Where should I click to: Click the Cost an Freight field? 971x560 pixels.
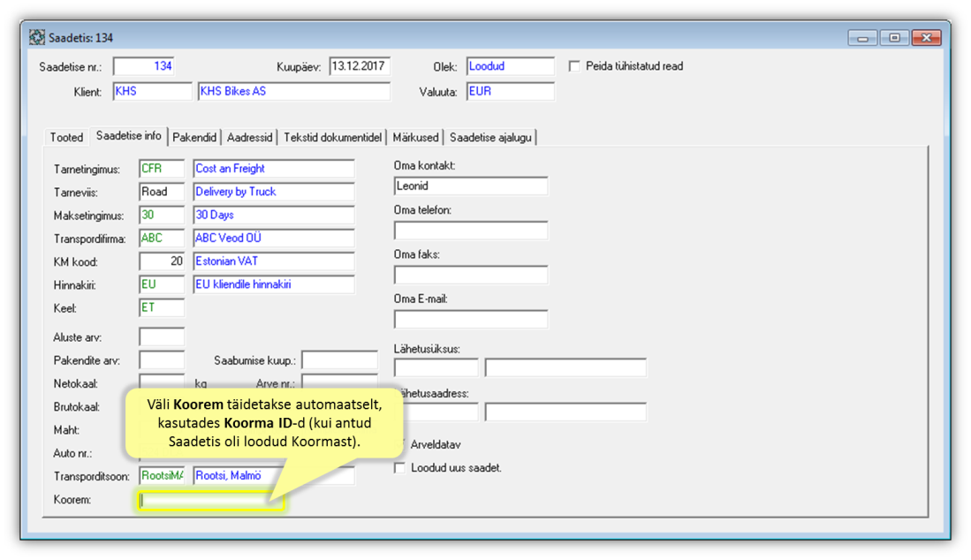274,169
